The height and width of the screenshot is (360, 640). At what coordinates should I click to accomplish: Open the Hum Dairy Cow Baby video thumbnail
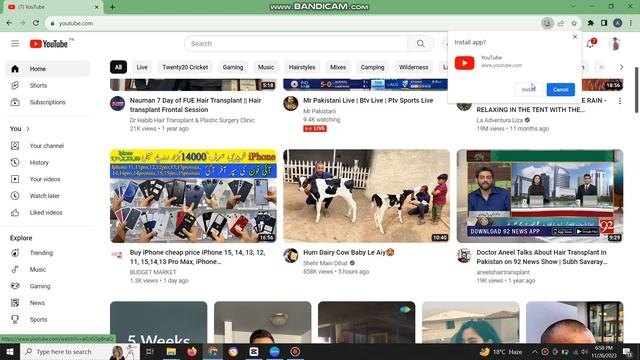pos(367,196)
